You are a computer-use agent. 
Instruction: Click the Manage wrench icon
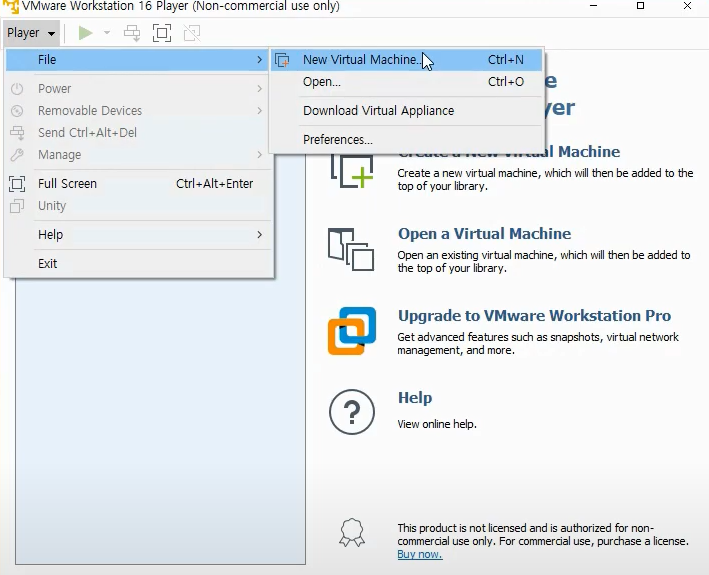pos(17,155)
